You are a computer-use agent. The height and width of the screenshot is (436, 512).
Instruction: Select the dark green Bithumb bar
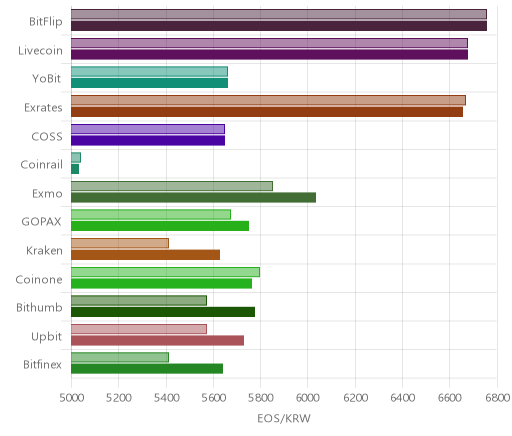pyautogui.click(x=163, y=312)
